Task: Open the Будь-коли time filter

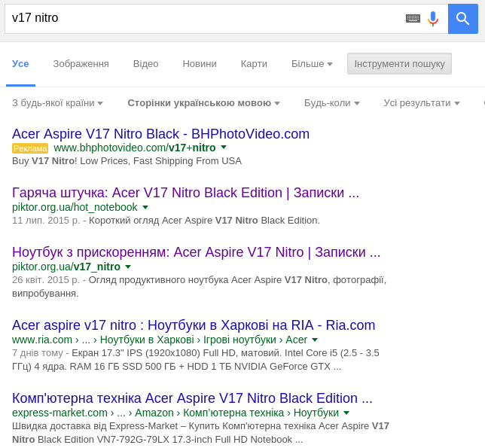Action: (x=331, y=103)
